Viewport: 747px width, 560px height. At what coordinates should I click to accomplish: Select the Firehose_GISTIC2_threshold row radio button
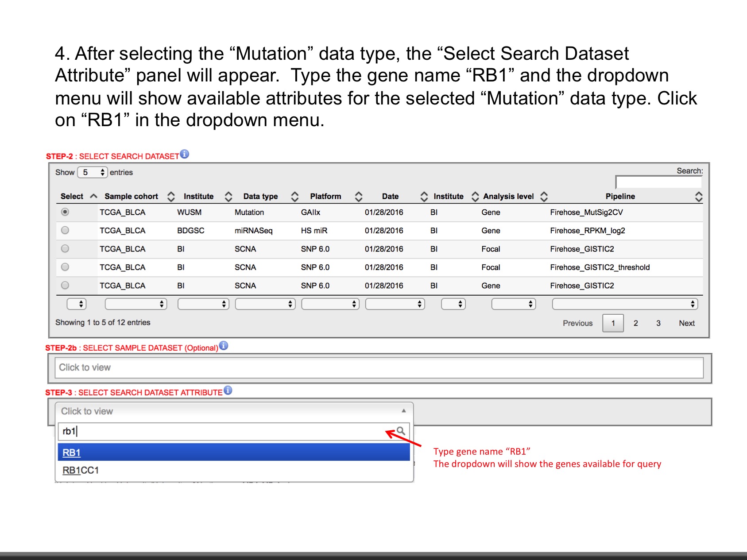coord(65,267)
